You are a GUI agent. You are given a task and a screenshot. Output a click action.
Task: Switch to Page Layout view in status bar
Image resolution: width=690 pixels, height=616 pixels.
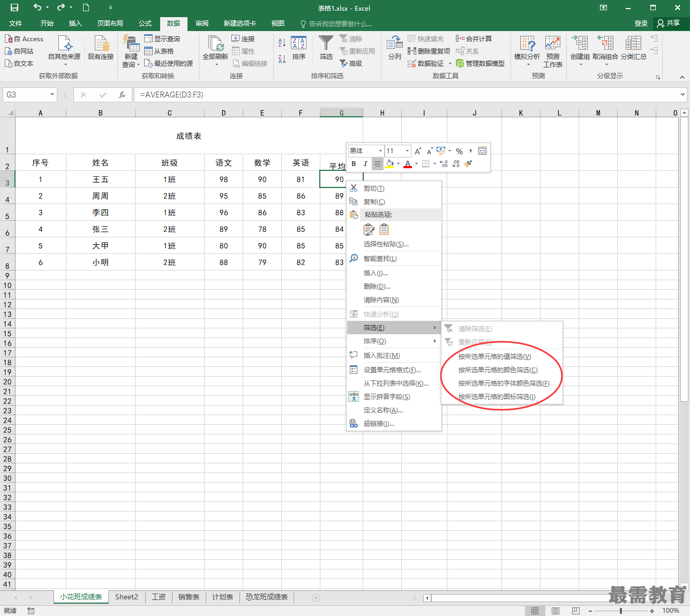[556, 611]
